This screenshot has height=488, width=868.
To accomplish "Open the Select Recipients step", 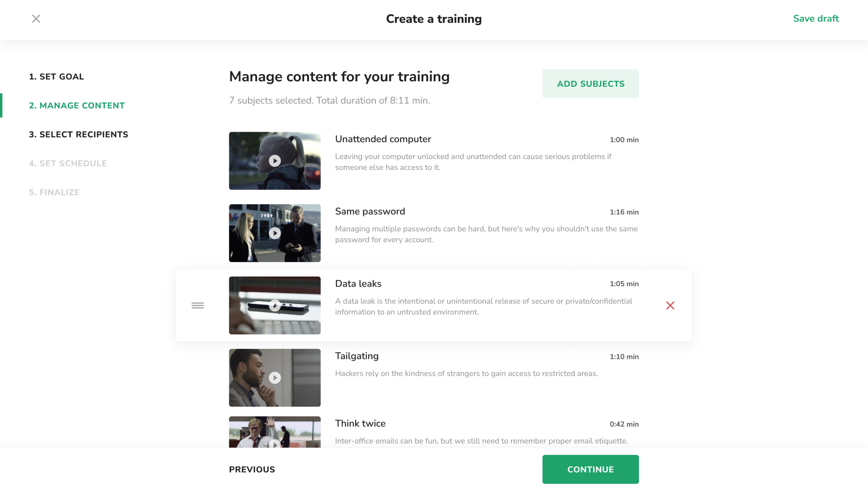I will 79,135.
